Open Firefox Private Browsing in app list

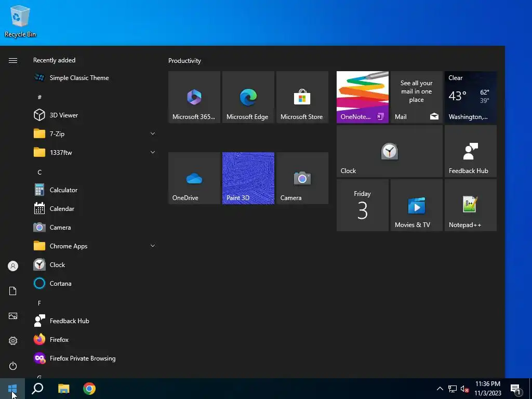[x=95, y=358]
